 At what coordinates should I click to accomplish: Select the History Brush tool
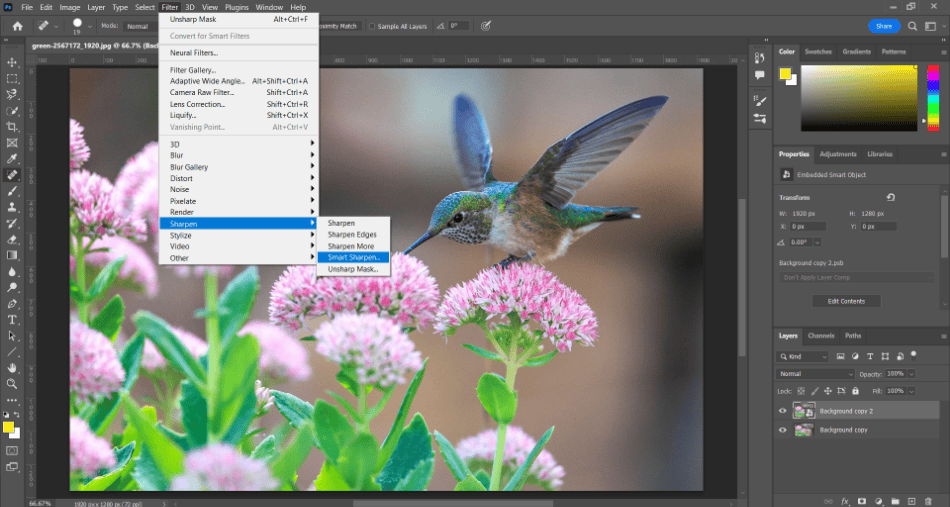click(12, 223)
